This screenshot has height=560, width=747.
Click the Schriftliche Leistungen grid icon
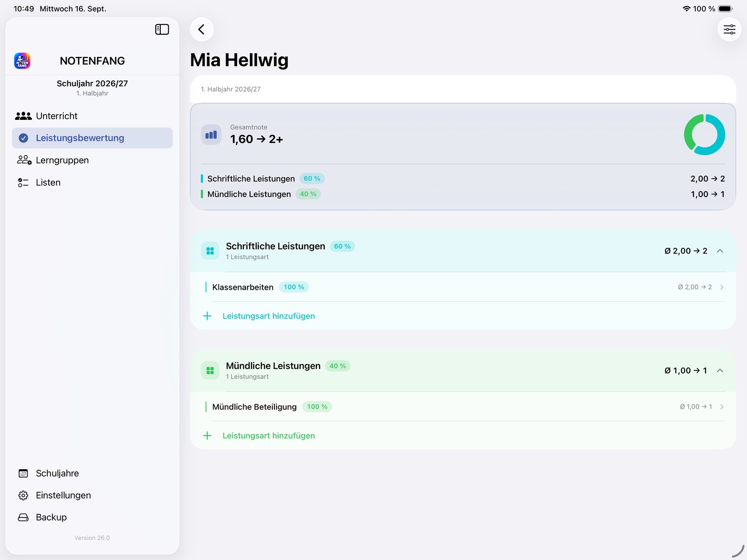(210, 251)
